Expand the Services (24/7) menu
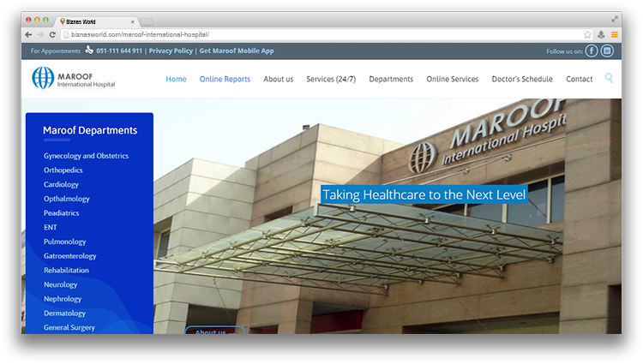Viewport: 643px width, 364px height. [330, 79]
